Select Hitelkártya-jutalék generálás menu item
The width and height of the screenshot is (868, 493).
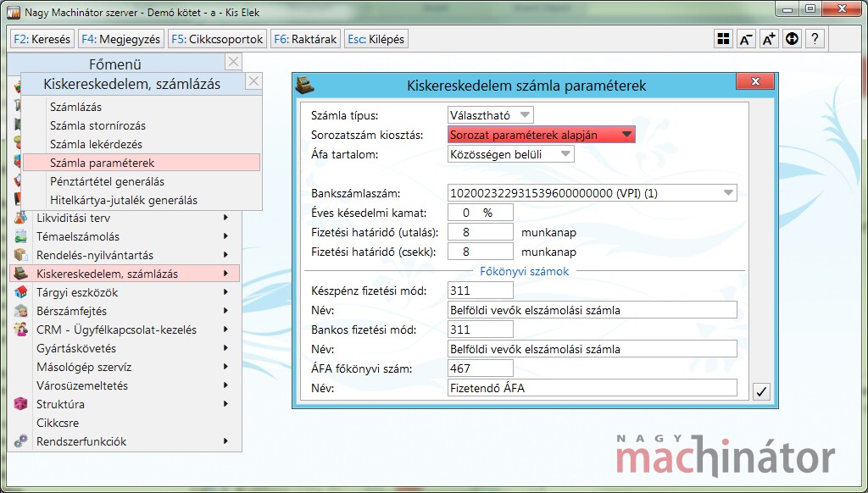click(x=142, y=200)
